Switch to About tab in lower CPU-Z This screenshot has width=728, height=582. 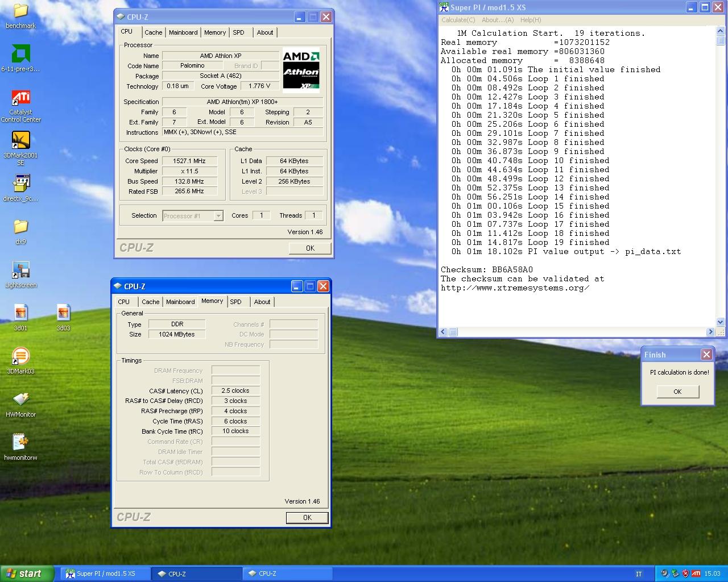[262, 302]
